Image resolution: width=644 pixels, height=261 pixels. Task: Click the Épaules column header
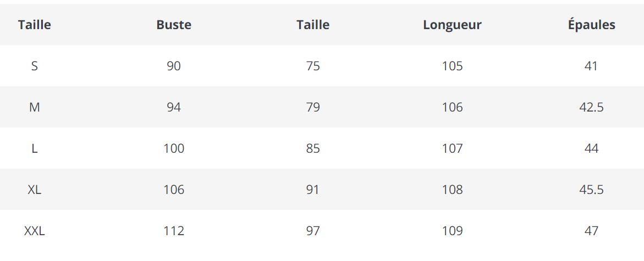pos(591,25)
